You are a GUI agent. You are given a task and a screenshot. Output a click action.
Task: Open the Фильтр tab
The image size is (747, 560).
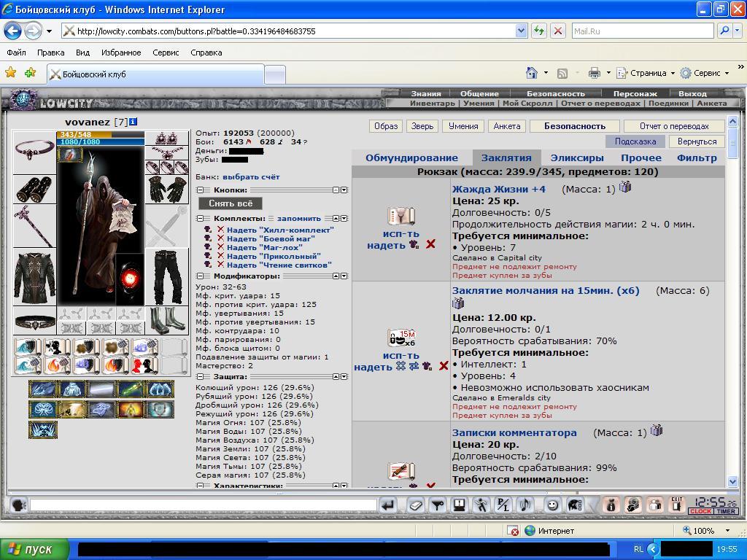[697, 157]
